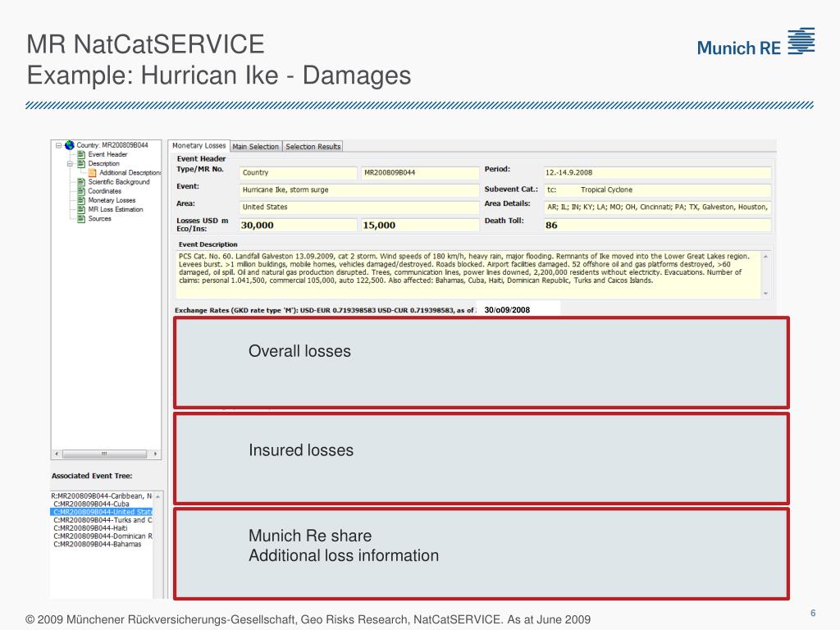This screenshot has width=840, height=630.
Task: Click the Munich RE logo
Action: [756, 43]
